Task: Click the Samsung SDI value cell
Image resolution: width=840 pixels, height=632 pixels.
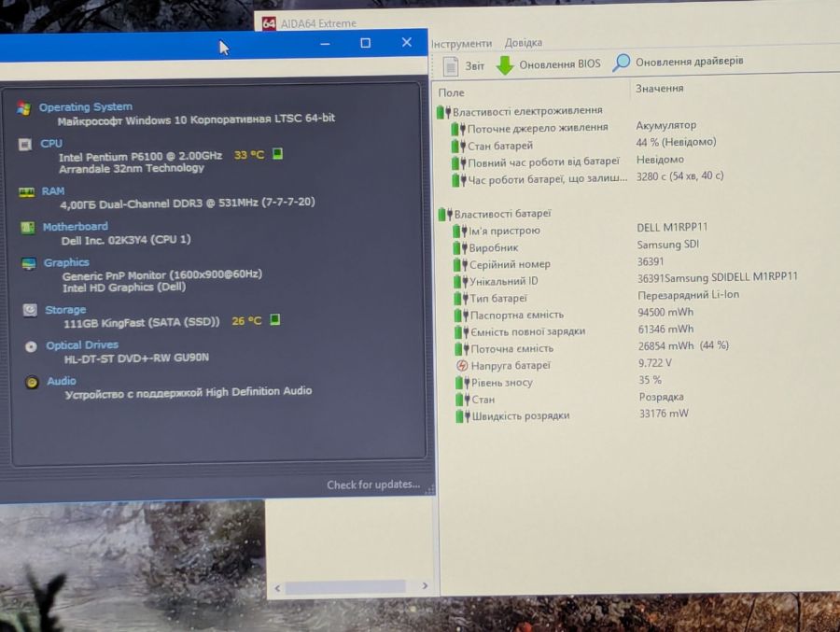Action: [667, 245]
